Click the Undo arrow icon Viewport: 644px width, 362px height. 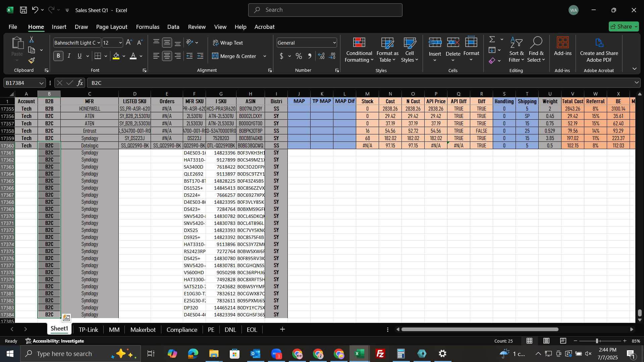pos(35,10)
